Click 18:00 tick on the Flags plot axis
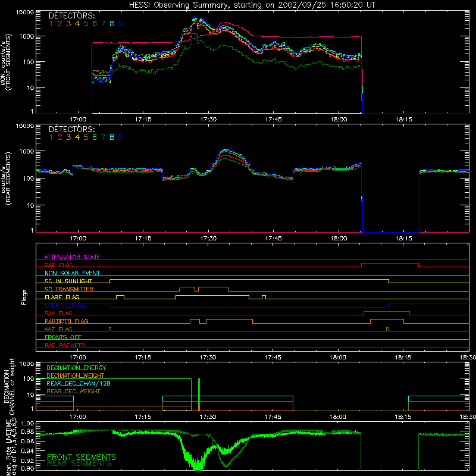The width and height of the screenshot is (476, 476). pos(338,358)
